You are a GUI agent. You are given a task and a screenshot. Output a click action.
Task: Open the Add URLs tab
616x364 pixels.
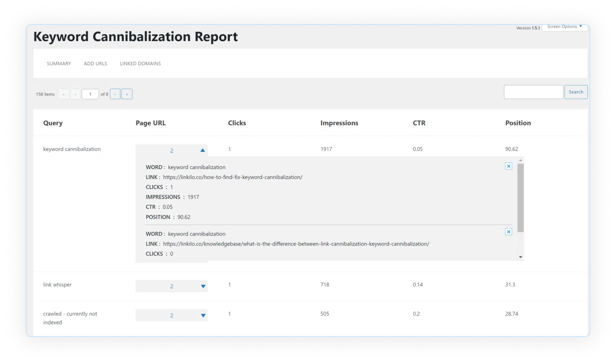click(95, 64)
